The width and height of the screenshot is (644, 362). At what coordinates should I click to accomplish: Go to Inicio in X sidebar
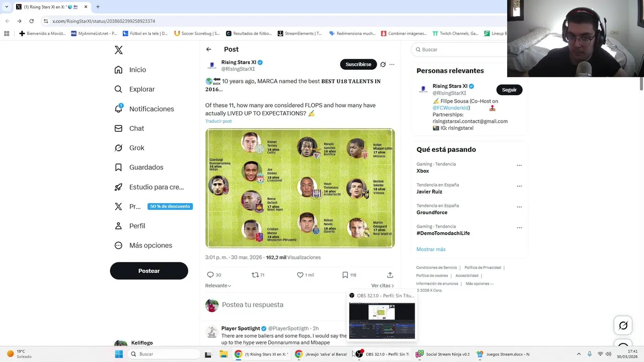(130, 70)
